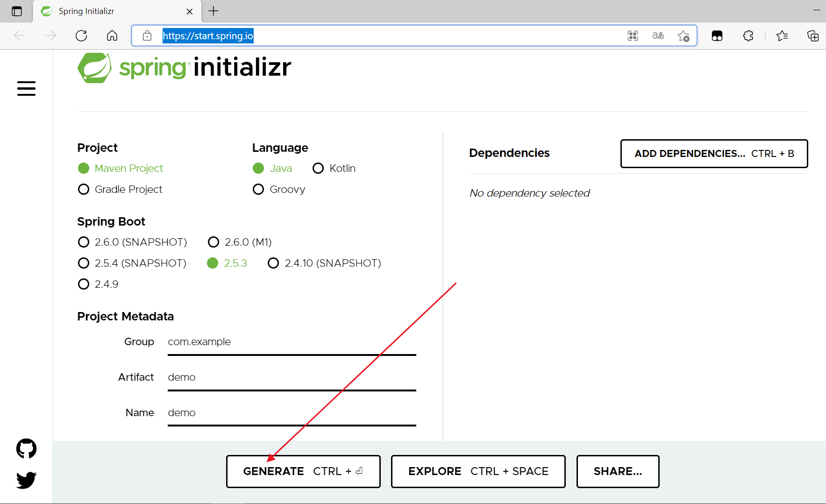Select Spring Boot 2.6.0 (SNAPSHOT)
Viewport: 826px width, 504px height.
132,242
